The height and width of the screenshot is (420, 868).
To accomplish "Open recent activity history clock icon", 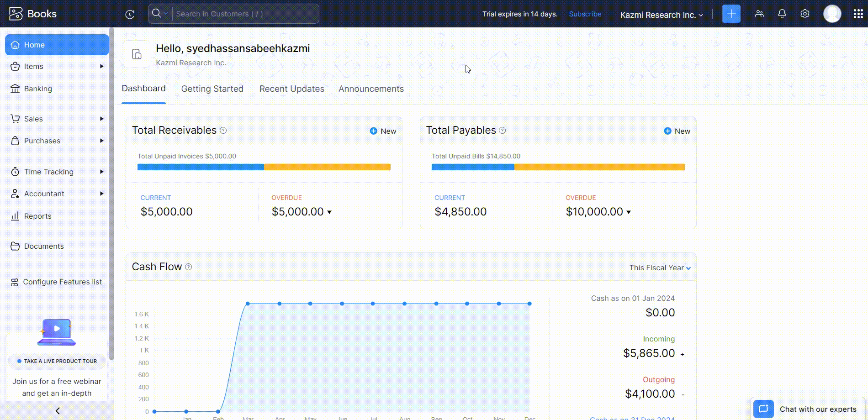I will pyautogui.click(x=130, y=14).
